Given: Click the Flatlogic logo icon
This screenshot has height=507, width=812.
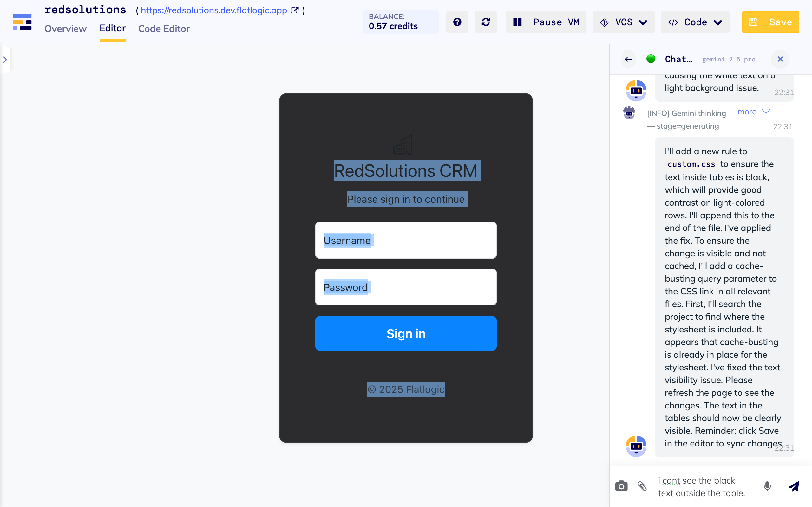Looking at the screenshot, I should [x=22, y=22].
